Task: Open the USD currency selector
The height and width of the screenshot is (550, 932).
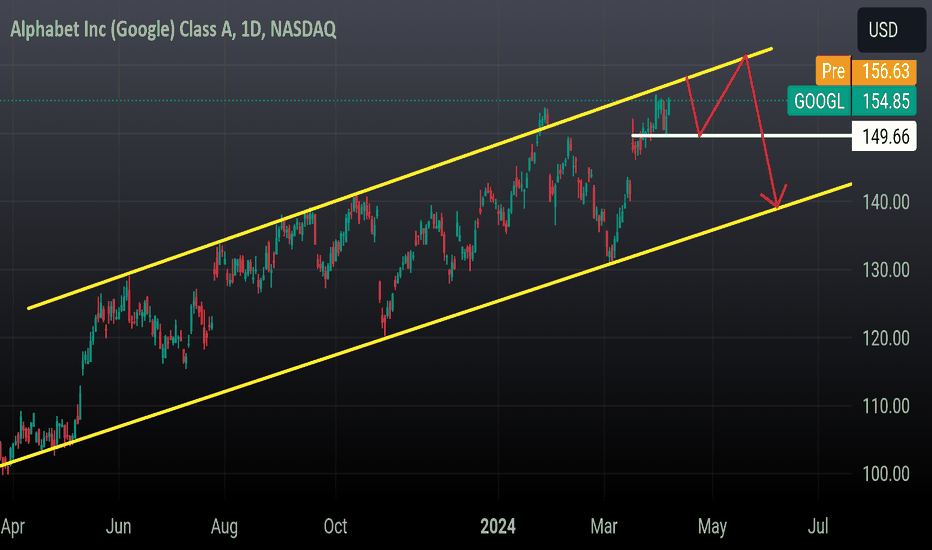Action: tap(890, 30)
